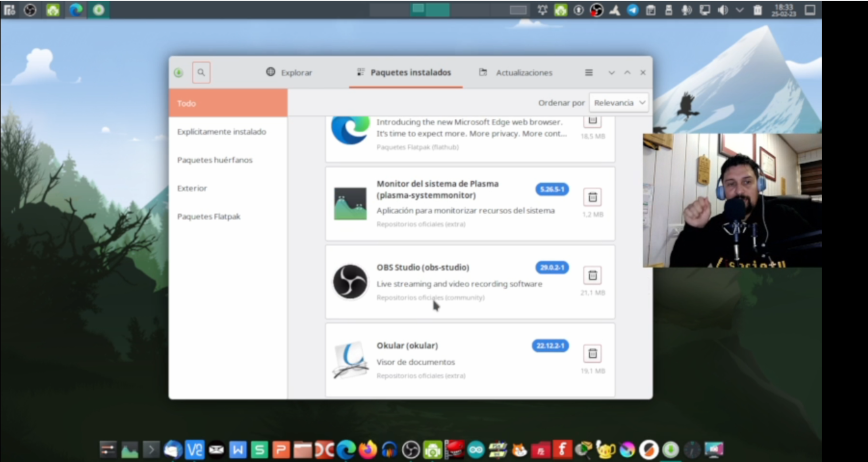The height and width of the screenshot is (462, 868).
Task: Expand the hidden system tray icons arrow
Action: tap(740, 10)
